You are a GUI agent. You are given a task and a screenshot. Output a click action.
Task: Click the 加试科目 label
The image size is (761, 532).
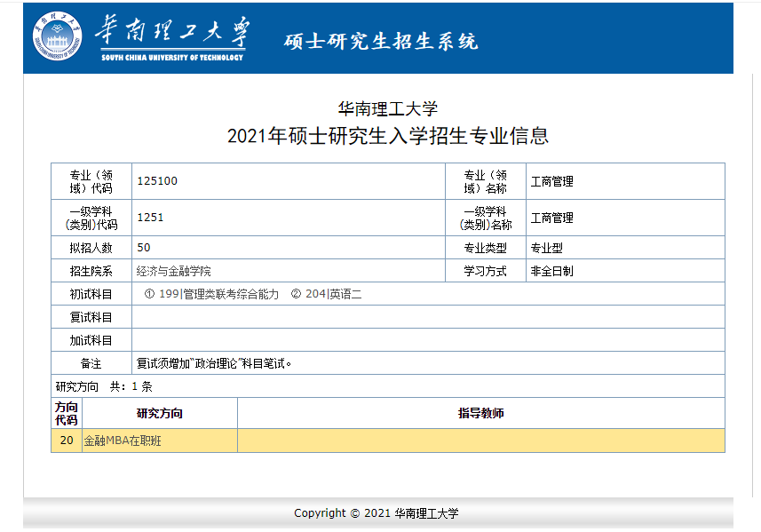pos(91,340)
